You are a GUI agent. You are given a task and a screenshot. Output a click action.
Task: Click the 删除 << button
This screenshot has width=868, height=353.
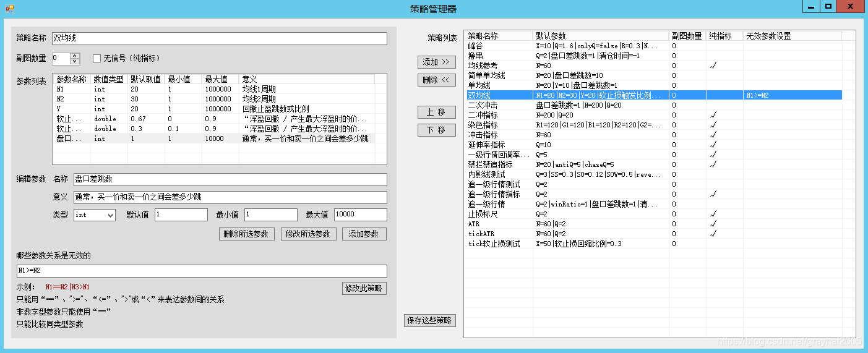(x=436, y=80)
